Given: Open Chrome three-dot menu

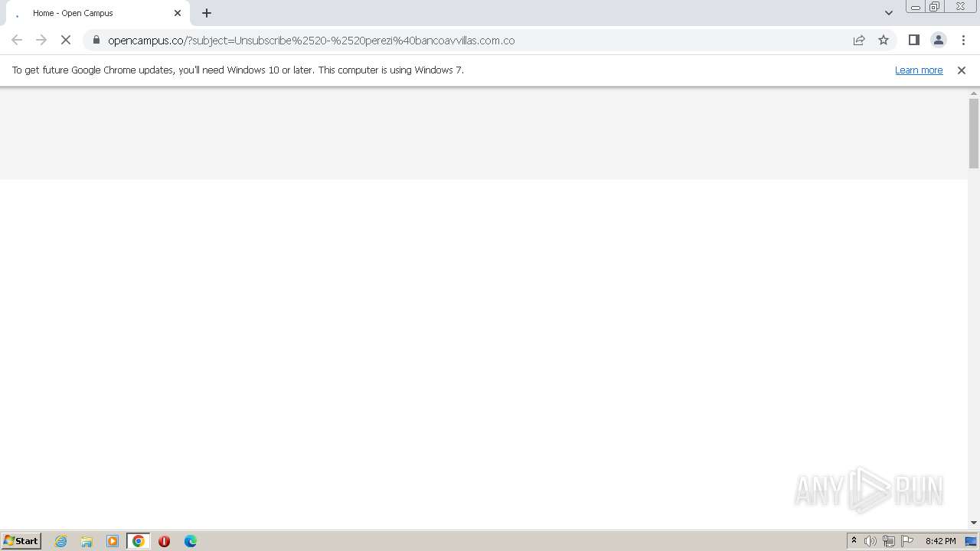Looking at the screenshot, I should click(963, 40).
